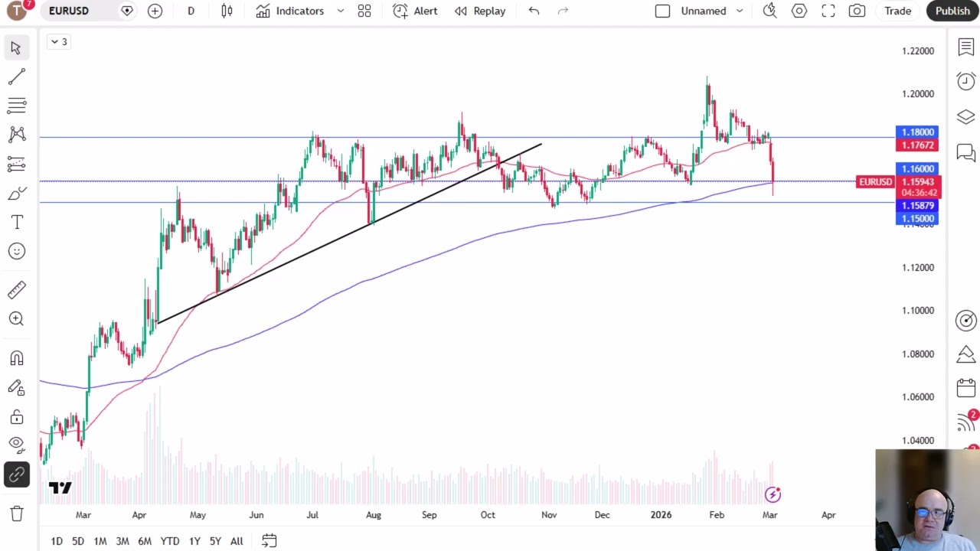
Task: Select the 6M time range
Action: pos(145,541)
